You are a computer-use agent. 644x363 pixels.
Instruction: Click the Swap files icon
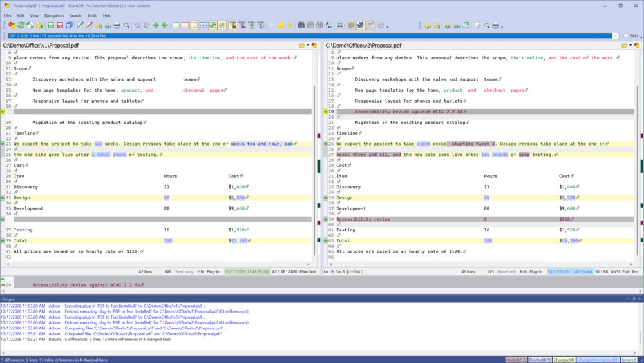click(30, 26)
